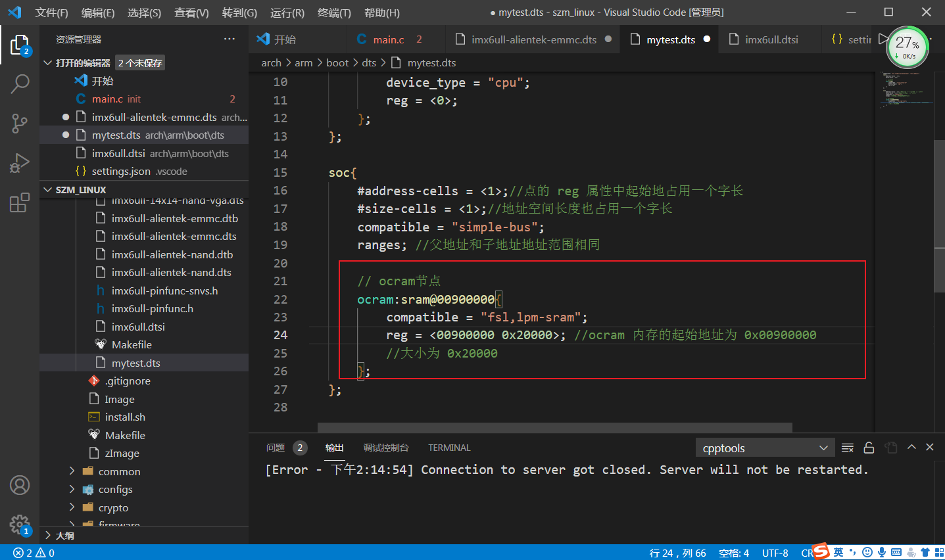
Task: Open the Source Control view icon
Action: (20, 123)
